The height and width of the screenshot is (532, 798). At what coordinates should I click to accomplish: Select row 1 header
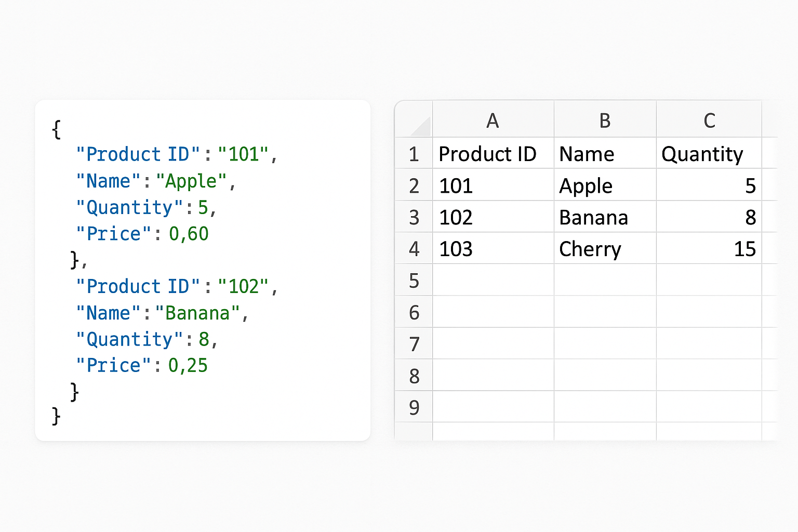414,154
